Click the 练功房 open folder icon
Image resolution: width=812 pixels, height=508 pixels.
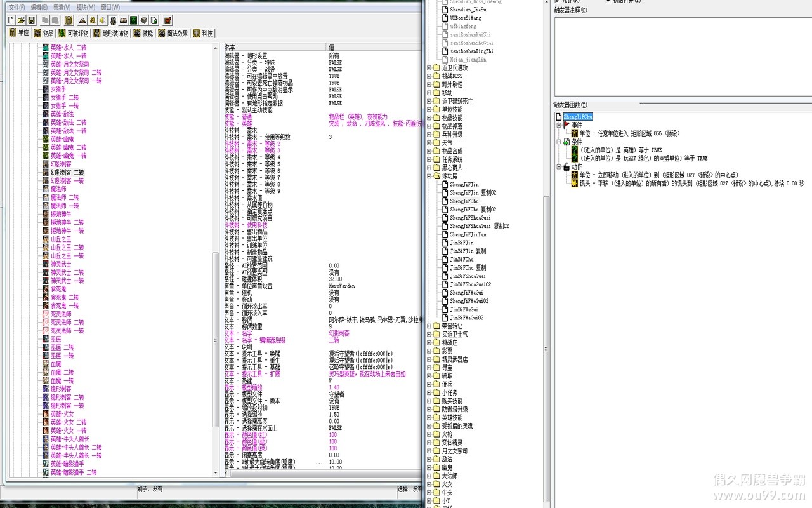pyautogui.click(x=436, y=176)
